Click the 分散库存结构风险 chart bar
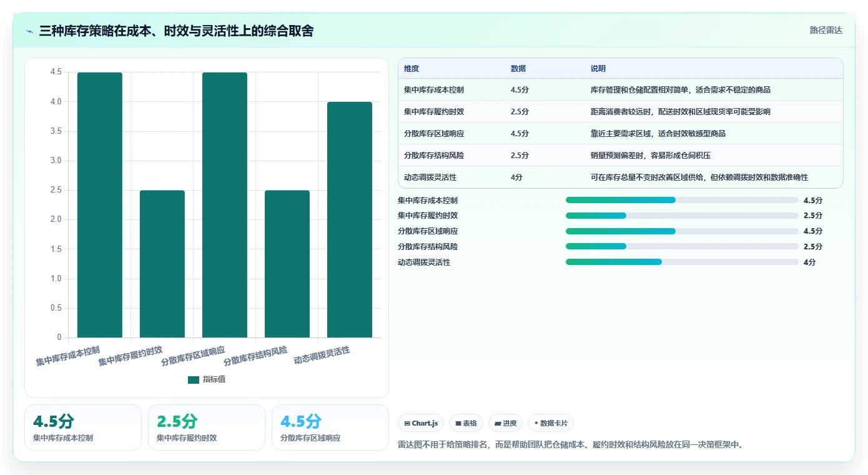Viewport: 868px width, 475px height. click(287, 264)
